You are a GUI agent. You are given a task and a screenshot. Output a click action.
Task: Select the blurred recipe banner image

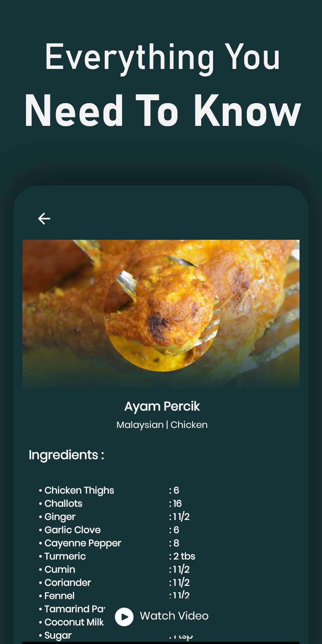click(x=161, y=315)
